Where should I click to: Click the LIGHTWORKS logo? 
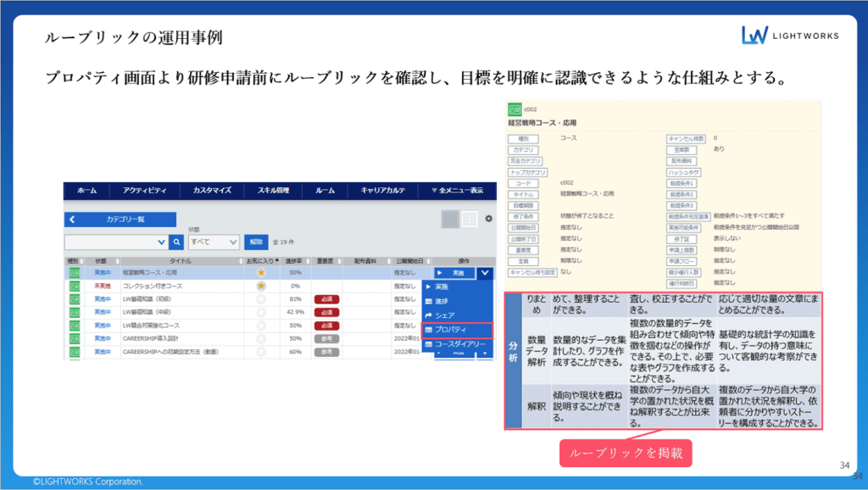pos(789,35)
